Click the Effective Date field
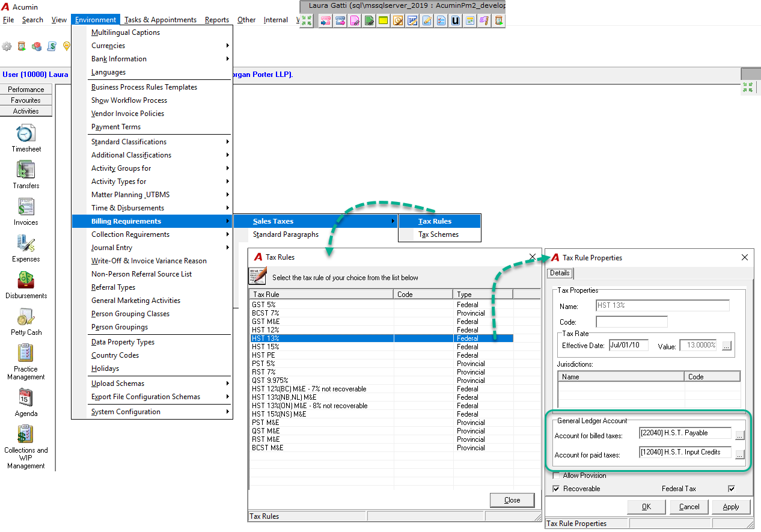 630,346
